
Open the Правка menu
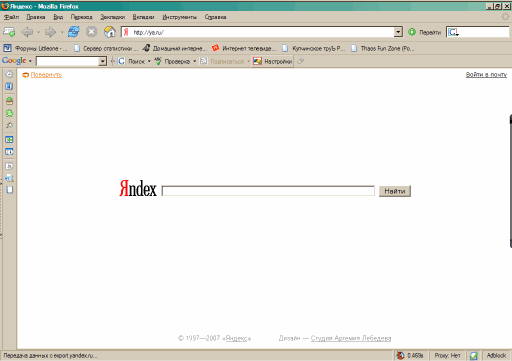point(36,17)
